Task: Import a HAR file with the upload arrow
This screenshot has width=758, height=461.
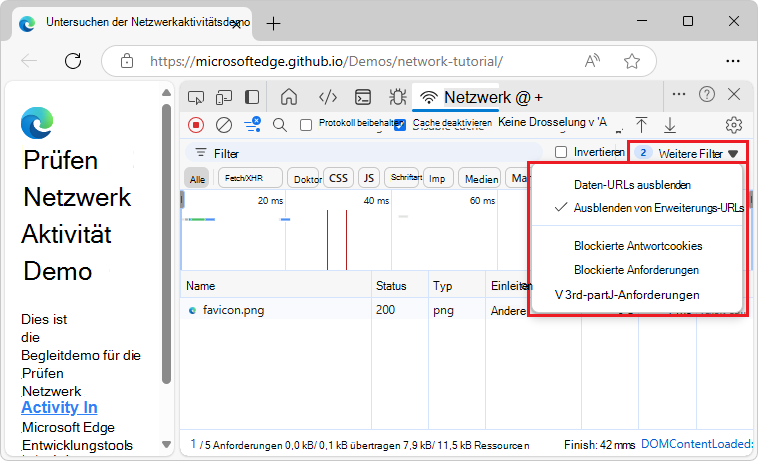Action: (x=641, y=125)
